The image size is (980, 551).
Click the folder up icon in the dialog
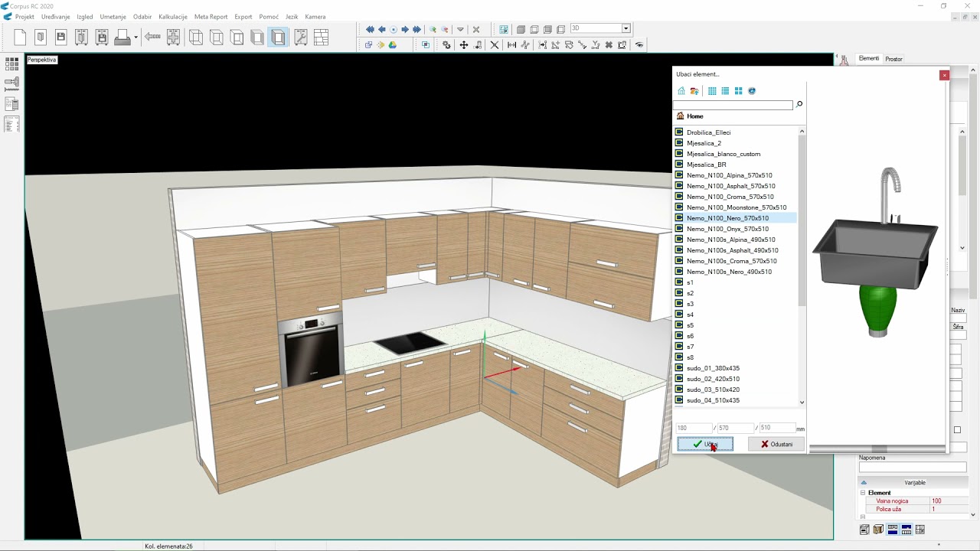(x=694, y=91)
